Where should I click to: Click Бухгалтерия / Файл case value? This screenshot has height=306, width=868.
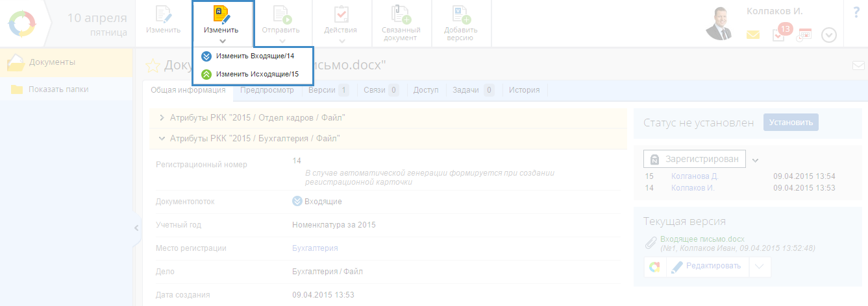[327, 271]
